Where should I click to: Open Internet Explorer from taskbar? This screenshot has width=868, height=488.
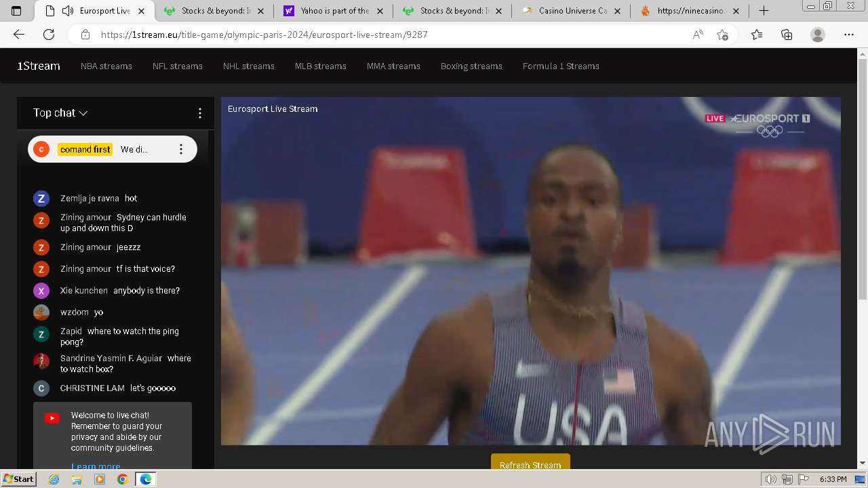(x=54, y=479)
